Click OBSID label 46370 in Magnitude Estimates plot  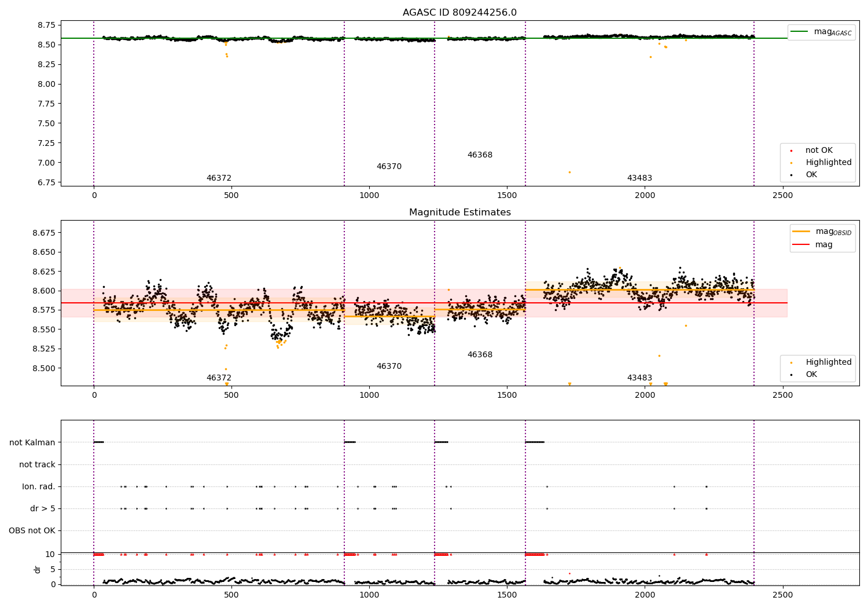[389, 367]
